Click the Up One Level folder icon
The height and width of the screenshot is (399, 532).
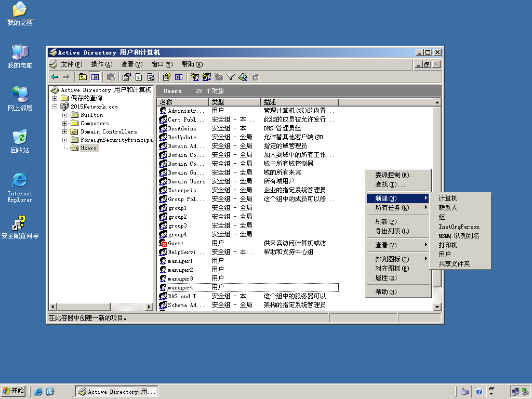coord(83,77)
